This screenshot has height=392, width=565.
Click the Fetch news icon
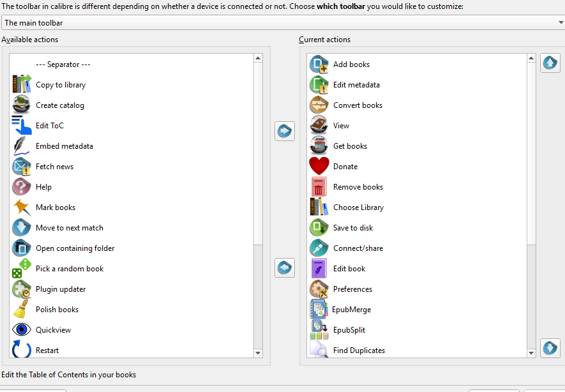(x=22, y=166)
